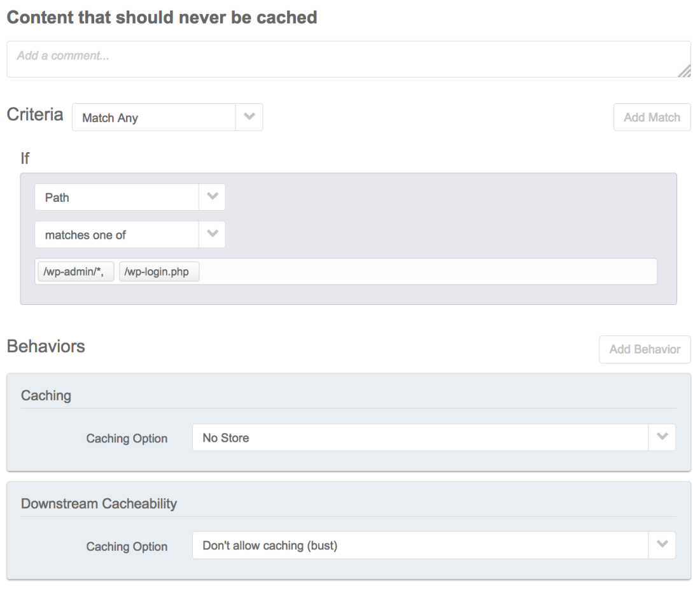The image size is (700, 592).
Task: Click the Downstream Cacheability option chevron
Action: [662, 546]
